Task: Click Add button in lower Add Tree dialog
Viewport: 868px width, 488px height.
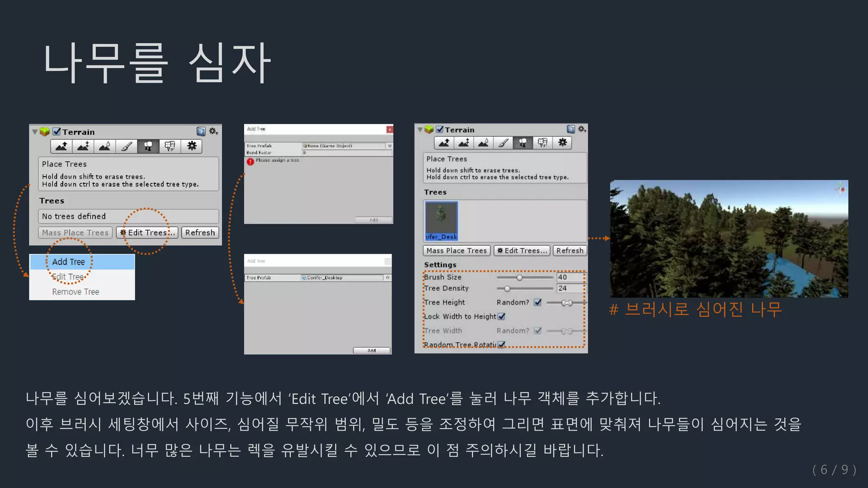Action: (372, 350)
